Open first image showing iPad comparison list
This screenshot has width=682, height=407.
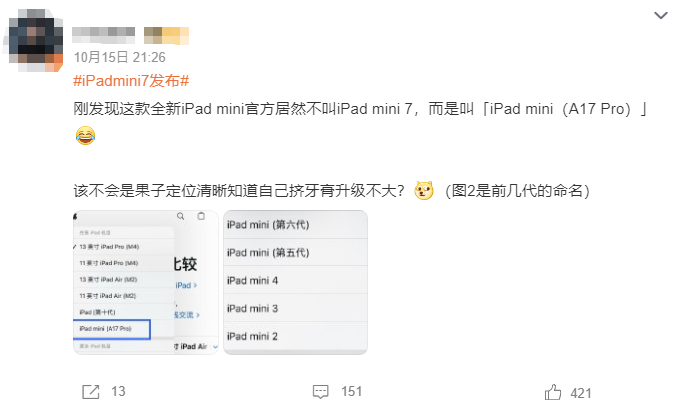pos(146,282)
